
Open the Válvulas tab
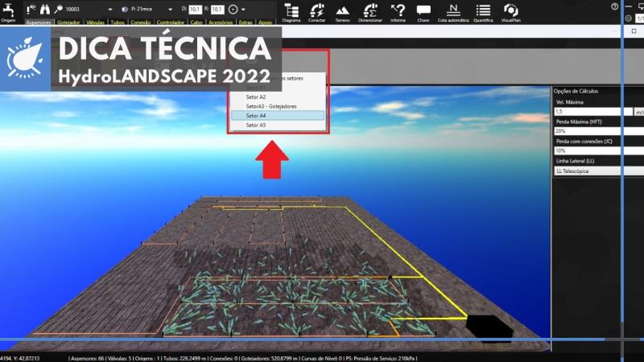[x=95, y=23]
